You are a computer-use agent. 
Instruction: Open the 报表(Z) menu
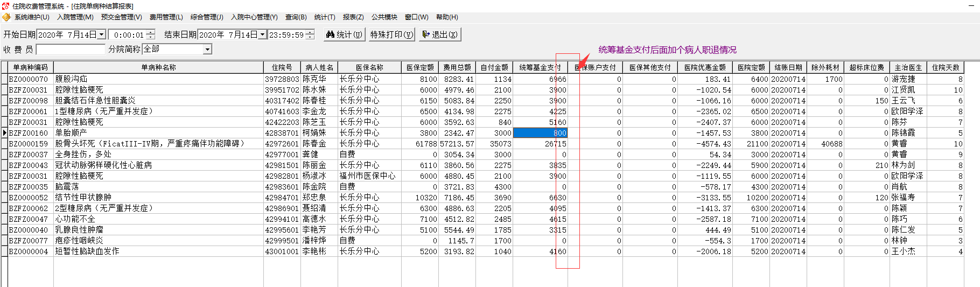(353, 17)
